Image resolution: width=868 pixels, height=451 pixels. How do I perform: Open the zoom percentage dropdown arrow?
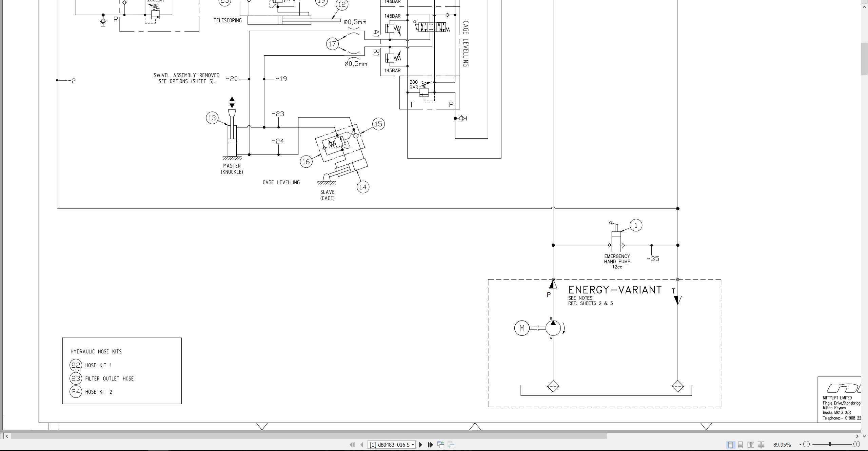tap(800, 445)
